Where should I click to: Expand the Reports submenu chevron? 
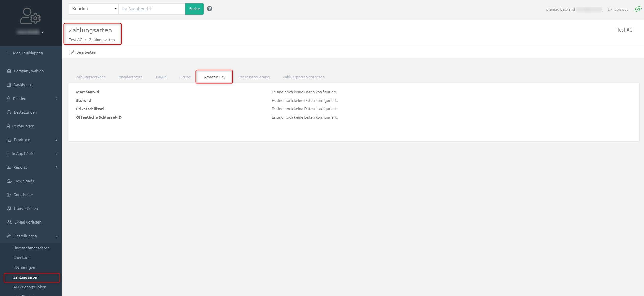point(57,167)
